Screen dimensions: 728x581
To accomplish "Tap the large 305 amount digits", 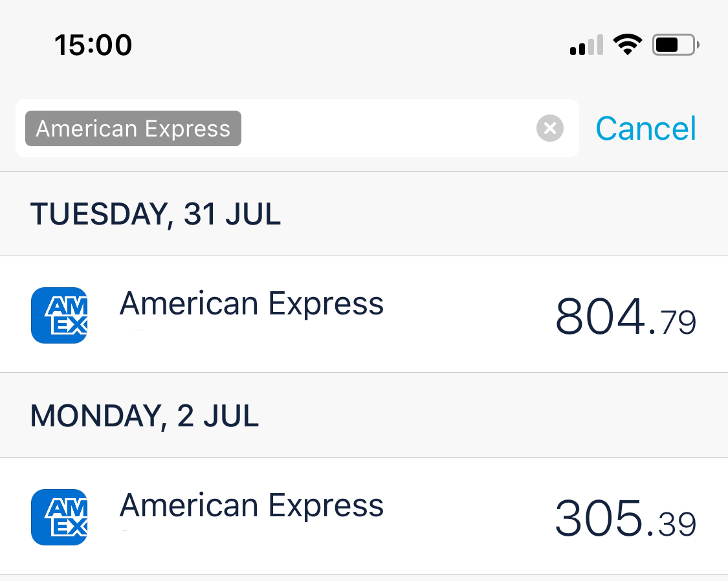I will (600, 519).
